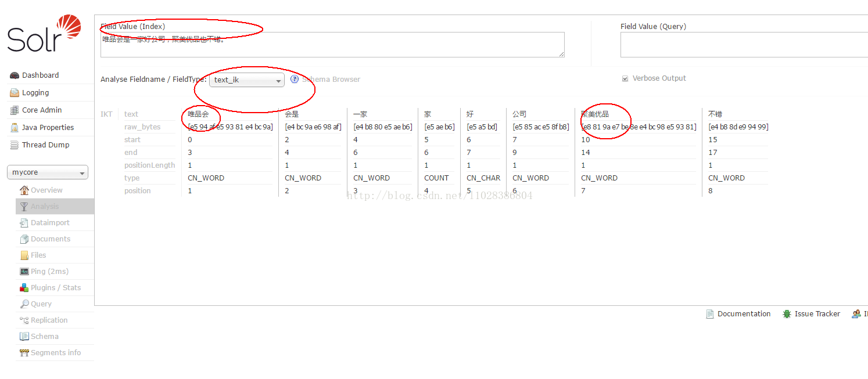
Task: Click the Plugins / Stats blocks icon
Action: click(24, 288)
